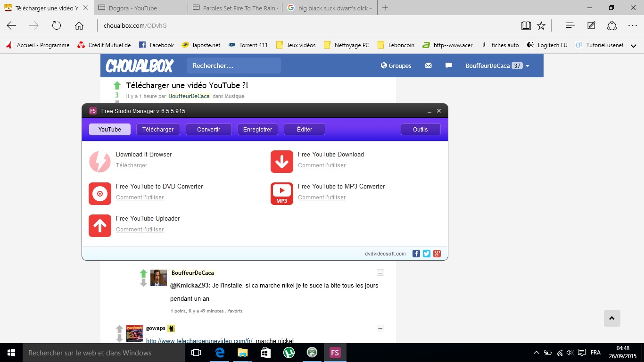Click the dvdvideosoft.com link
Image resolution: width=644 pixels, height=362 pixels.
pos(385,254)
